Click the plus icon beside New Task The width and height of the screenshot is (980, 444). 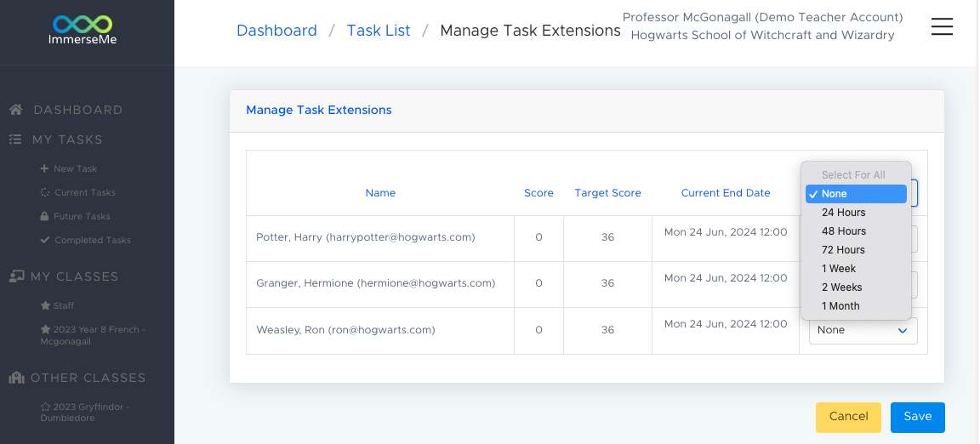[43, 169]
